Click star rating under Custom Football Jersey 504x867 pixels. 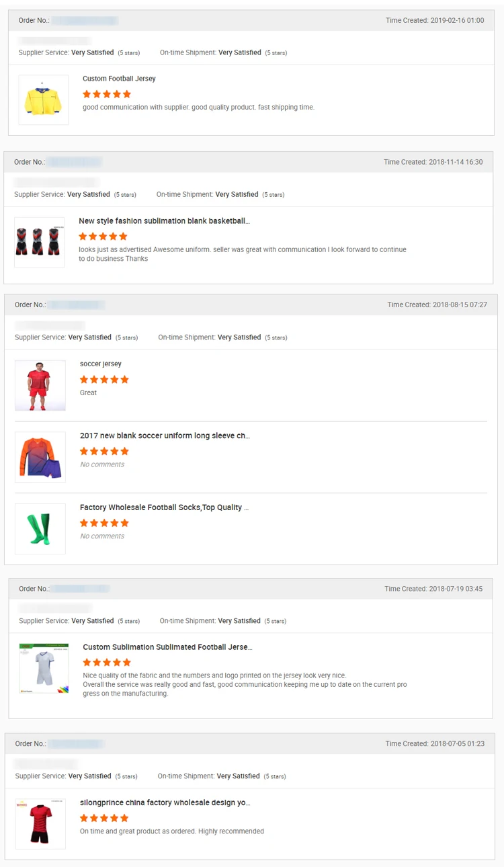click(107, 94)
